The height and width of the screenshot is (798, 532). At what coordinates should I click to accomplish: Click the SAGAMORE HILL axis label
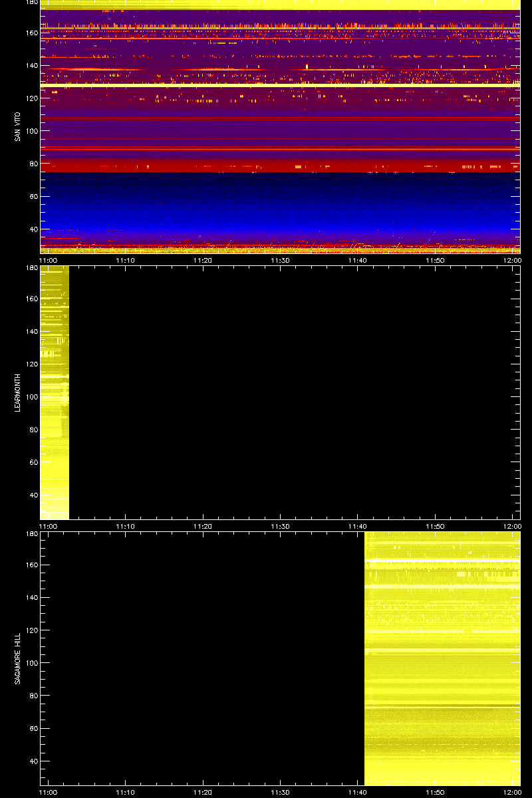click(x=17, y=658)
